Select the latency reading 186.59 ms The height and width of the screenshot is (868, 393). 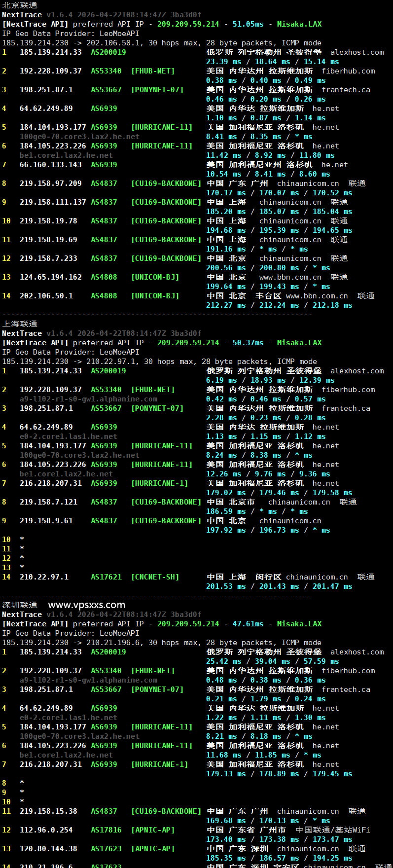tap(226, 511)
